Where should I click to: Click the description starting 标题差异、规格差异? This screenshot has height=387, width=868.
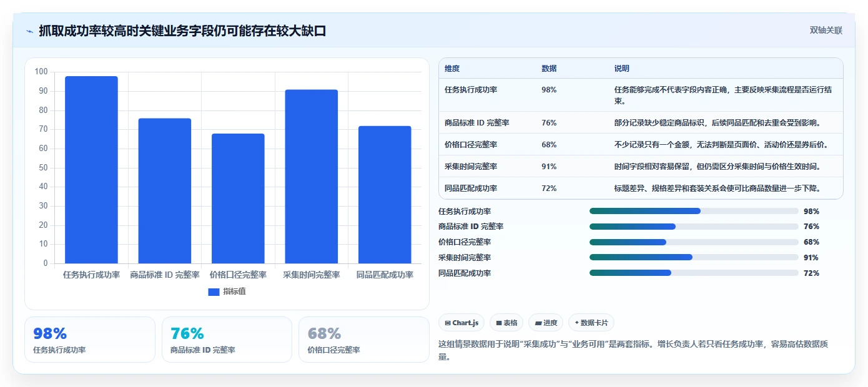[718, 189]
